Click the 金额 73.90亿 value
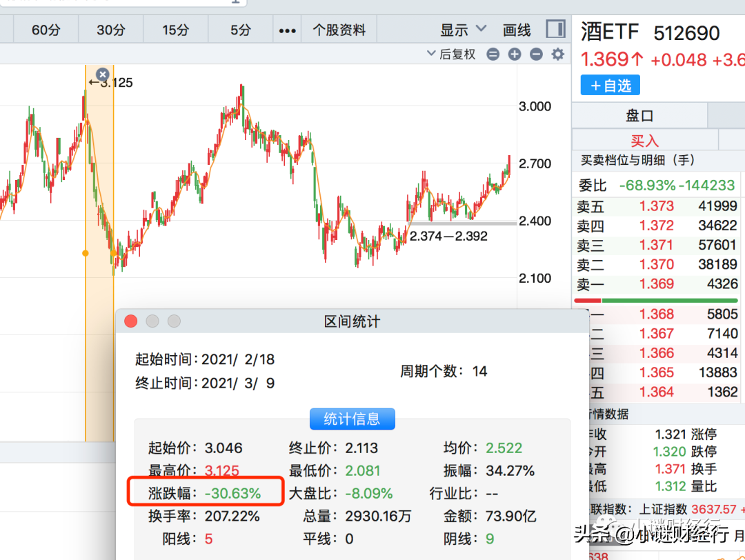The width and height of the screenshot is (745, 560). point(510,517)
